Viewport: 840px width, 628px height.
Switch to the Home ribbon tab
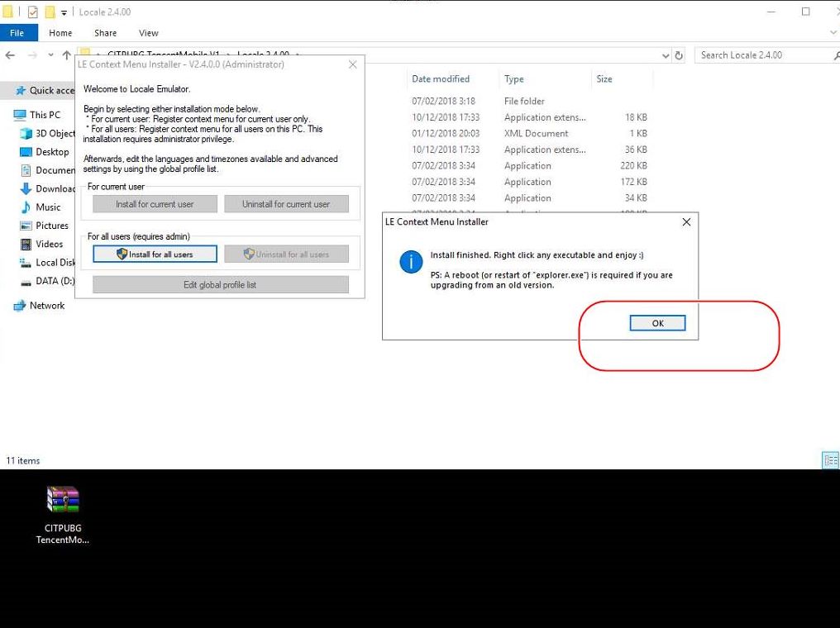pyautogui.click(x=60, y=32)
